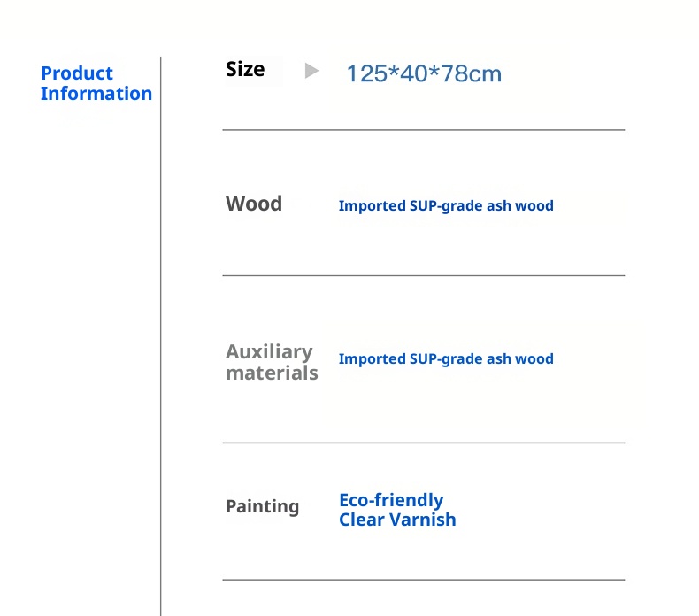Select the "Wood" row label
Viewport: 699px width, 616px height.
pyautogui.click(x=254, y=204)
